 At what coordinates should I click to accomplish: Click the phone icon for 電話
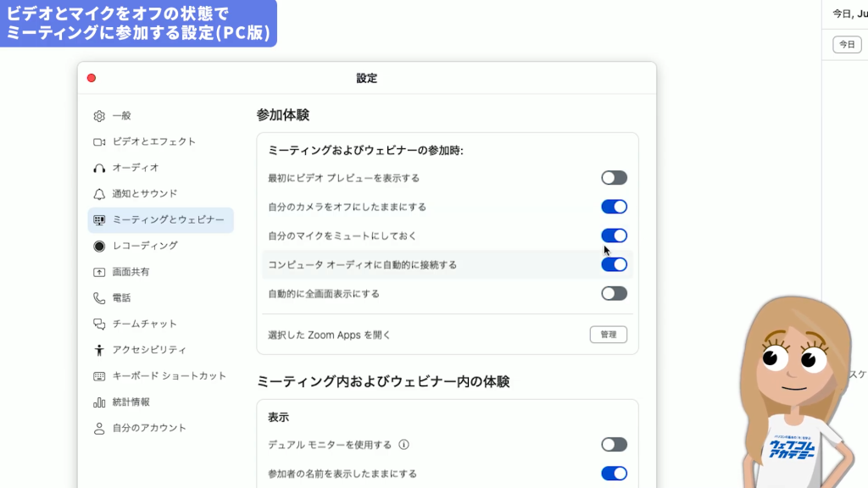99,298
